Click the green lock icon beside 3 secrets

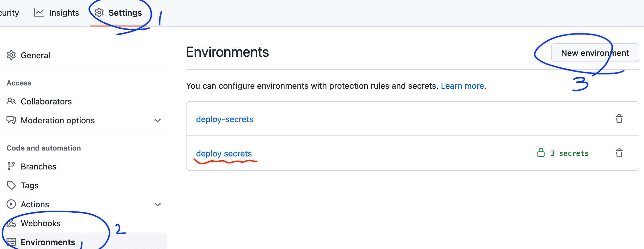click(x=541, y=153)
